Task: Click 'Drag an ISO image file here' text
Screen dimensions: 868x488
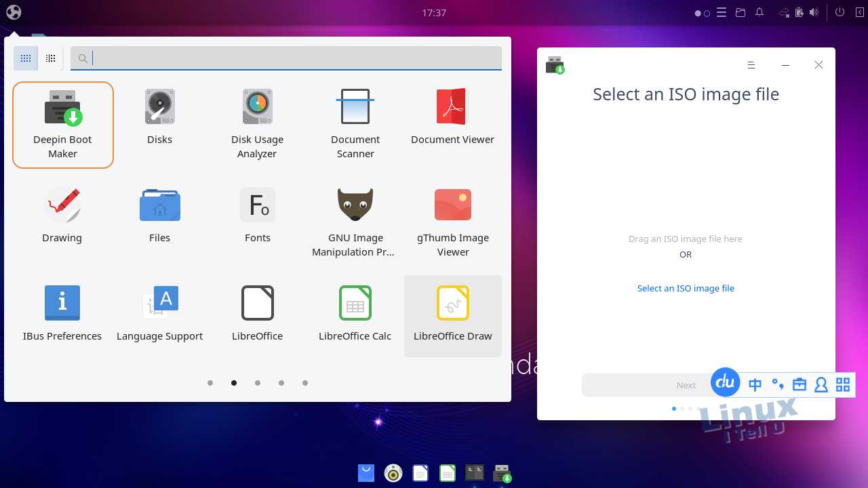Action: tap(686, 239)
